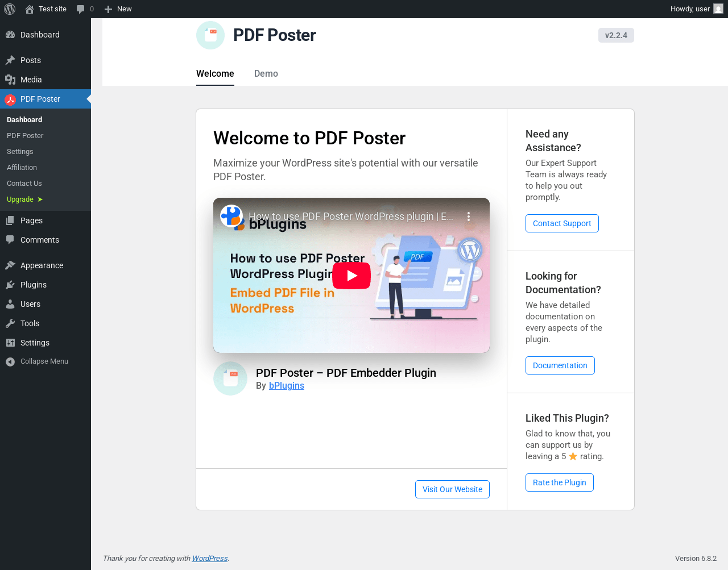This screenshot has width=728, height=570.
Task: Click the New label in the admin bar
Action: coord(124,9)
